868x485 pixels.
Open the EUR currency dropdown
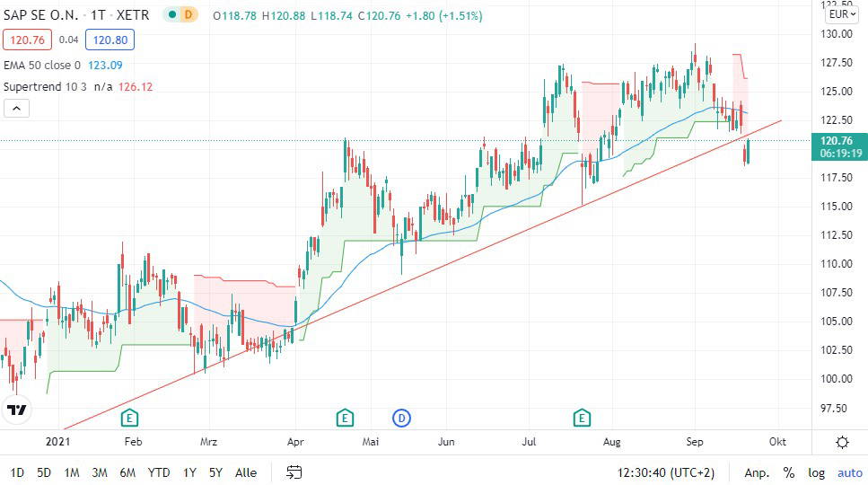[842, 14]
